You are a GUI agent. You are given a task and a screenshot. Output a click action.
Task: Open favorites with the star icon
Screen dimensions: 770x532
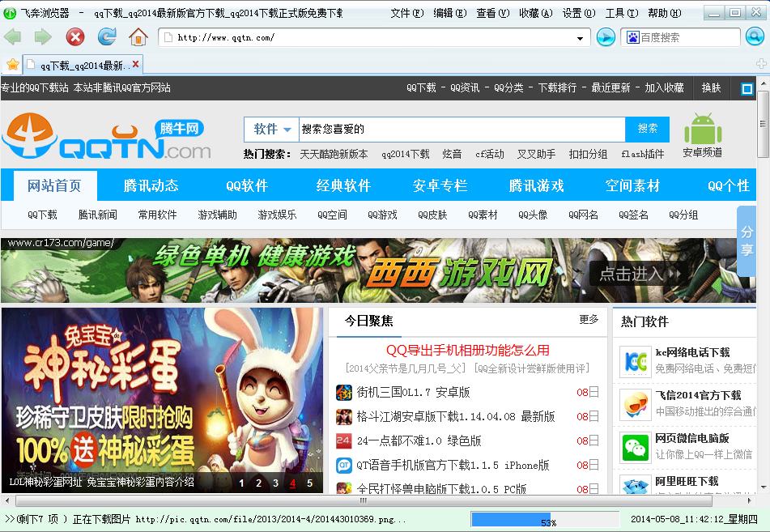tap(13, 64)
